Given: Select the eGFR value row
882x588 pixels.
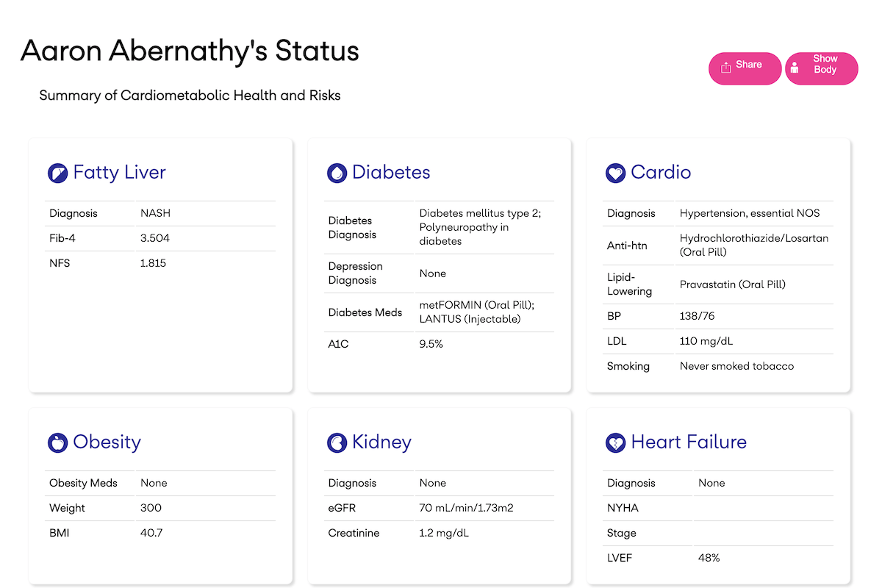Looking at the screenshot, I should click(x=439, y=508).
